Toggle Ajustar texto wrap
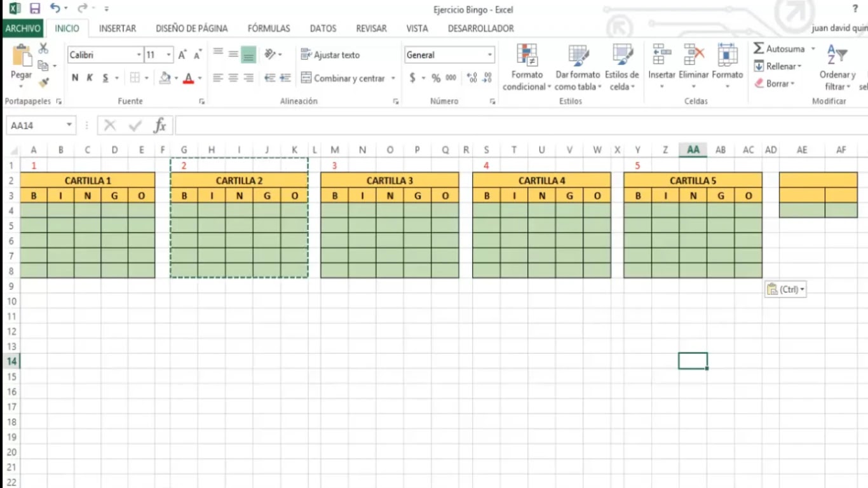 [x=330, y=55]
